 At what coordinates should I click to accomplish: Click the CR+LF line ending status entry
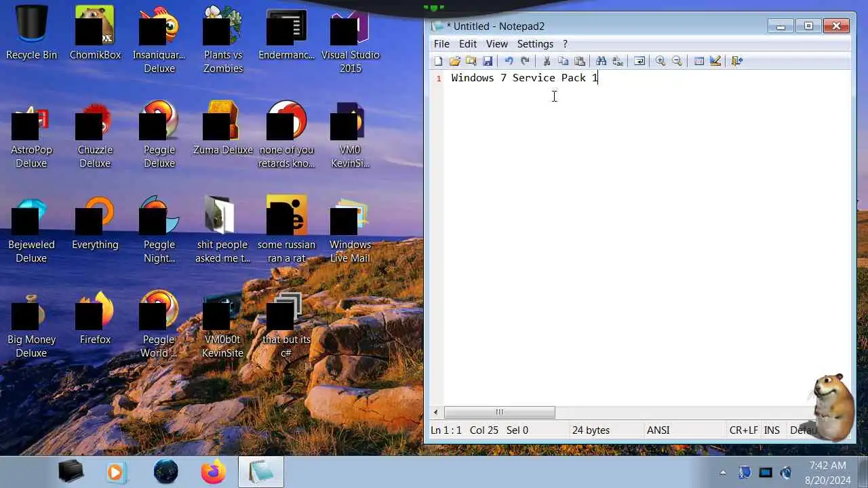tap(743, 430)
